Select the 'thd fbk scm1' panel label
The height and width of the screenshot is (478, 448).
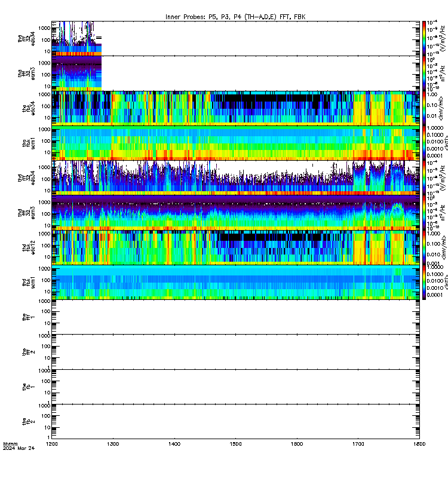tap(29, 282)
